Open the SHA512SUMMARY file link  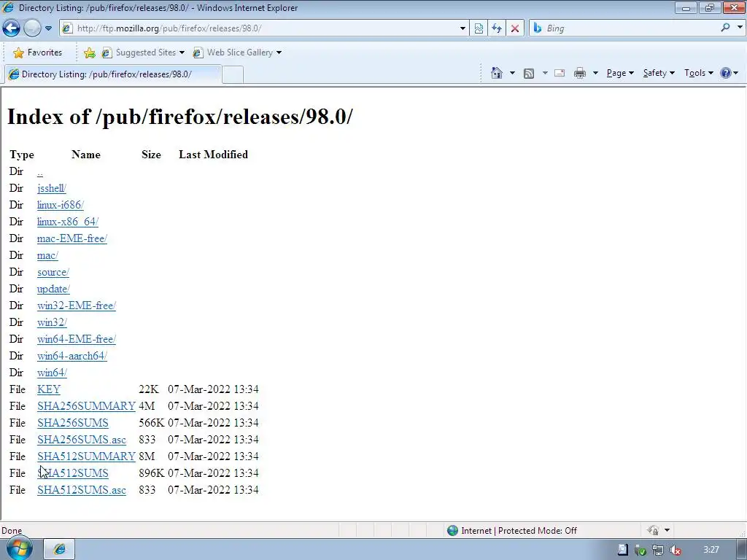point(86,456)
